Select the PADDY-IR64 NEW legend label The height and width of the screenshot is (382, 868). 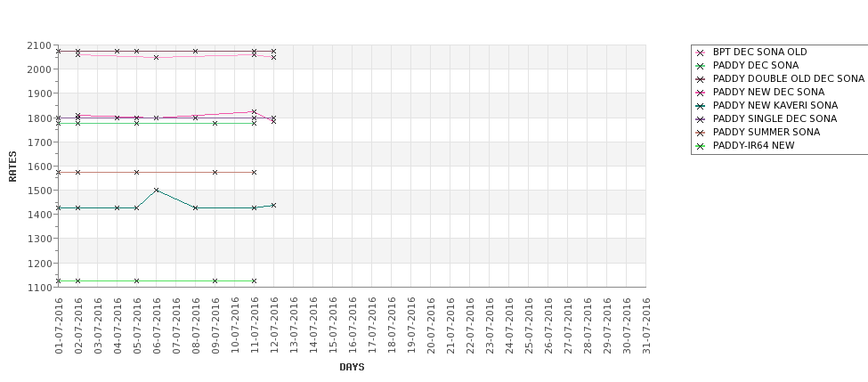point(753,146)
